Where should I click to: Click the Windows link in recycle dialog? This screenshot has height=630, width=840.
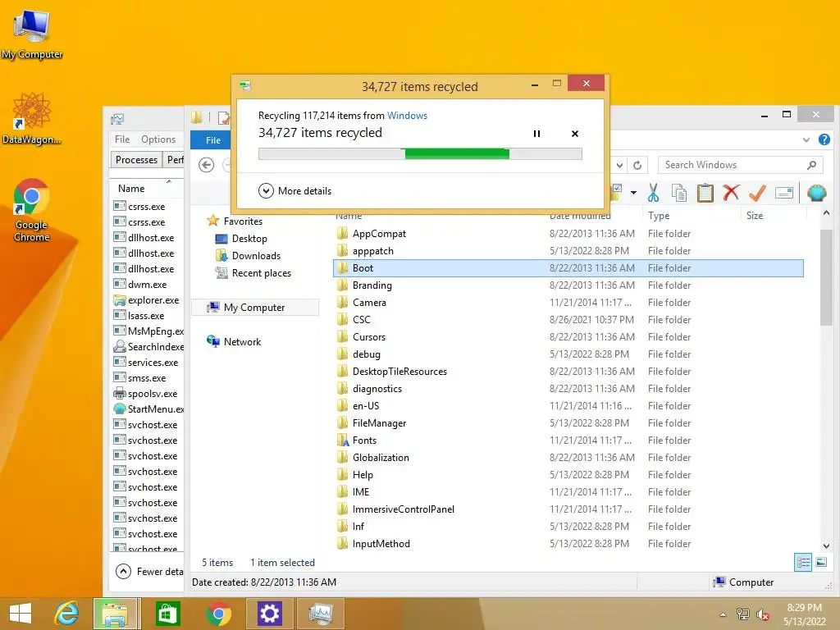407,115
